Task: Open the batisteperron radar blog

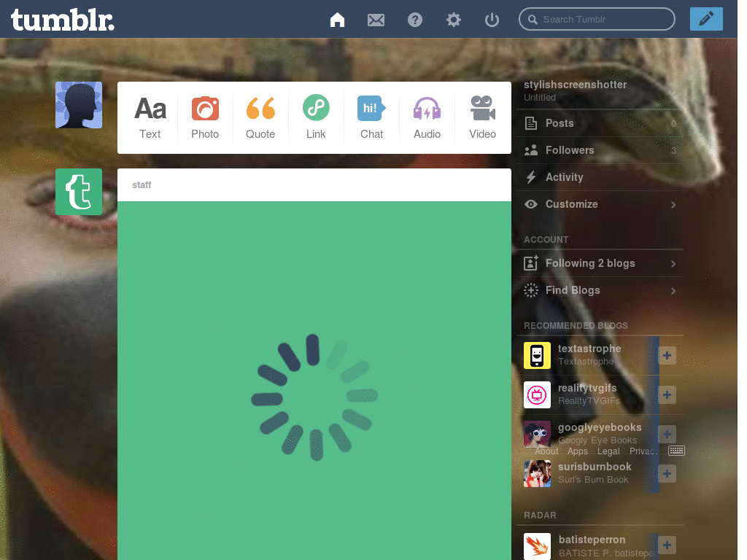Action: pyautogui.click(x=592, y=540)
